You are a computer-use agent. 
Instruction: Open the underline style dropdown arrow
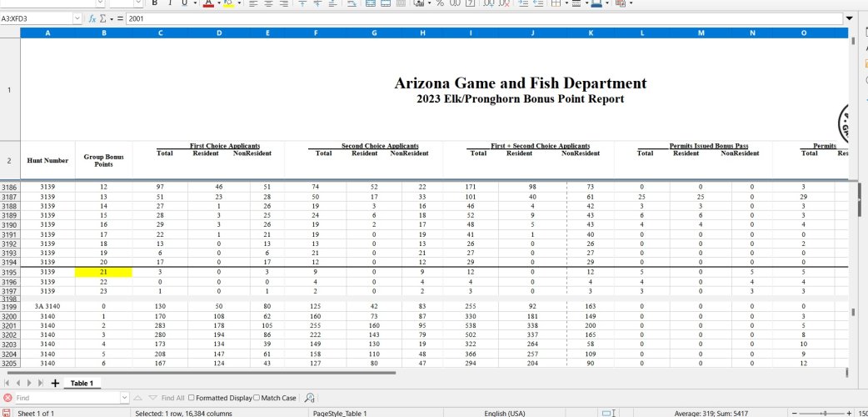195,3
